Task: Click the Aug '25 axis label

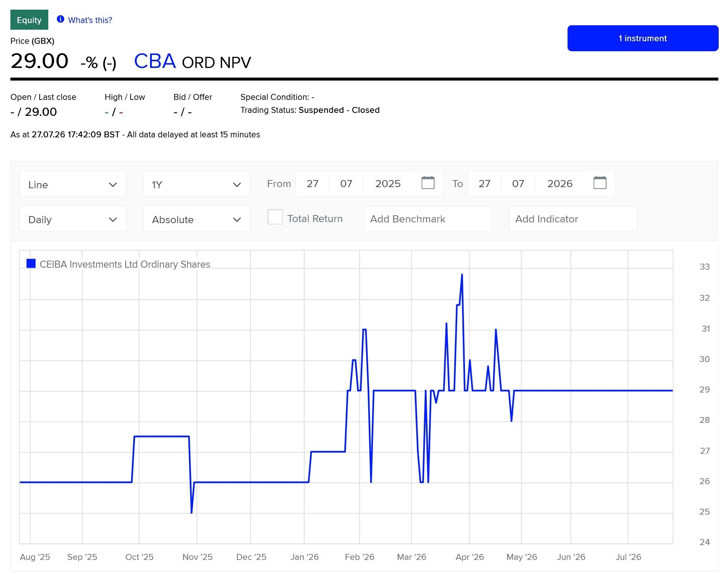Action: 35,557
